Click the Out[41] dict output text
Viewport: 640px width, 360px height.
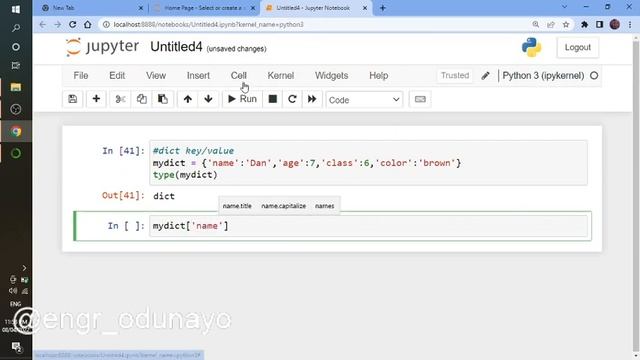[x=164, y=196]
